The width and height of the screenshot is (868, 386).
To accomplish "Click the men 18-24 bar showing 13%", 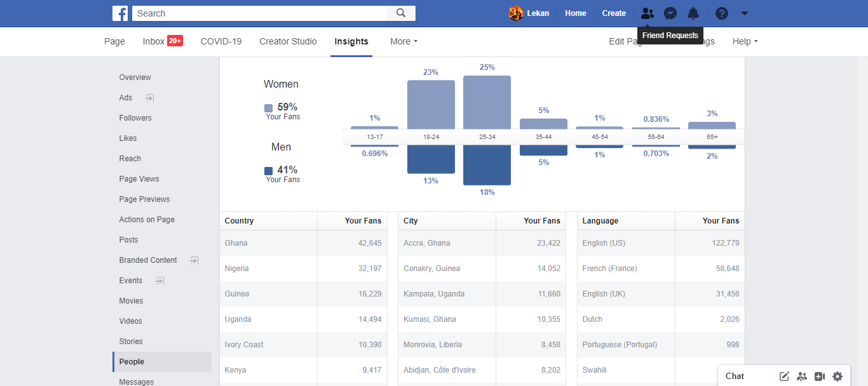I will [x=431, y=159].
